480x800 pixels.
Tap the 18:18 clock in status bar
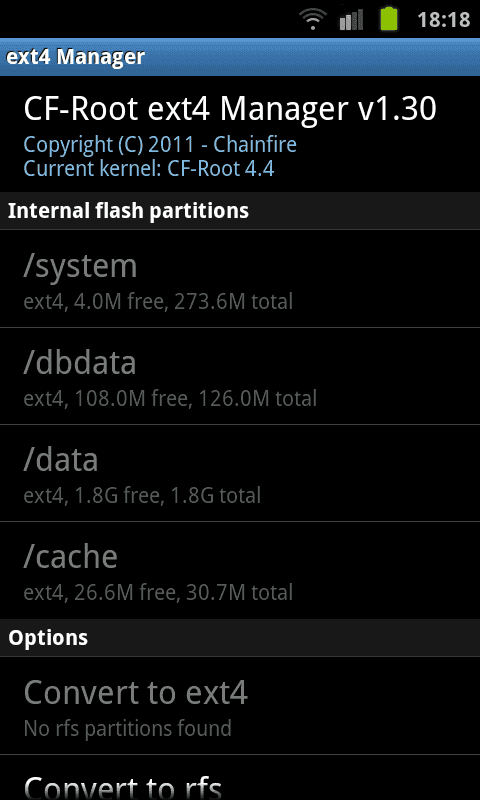click(443, 20)
